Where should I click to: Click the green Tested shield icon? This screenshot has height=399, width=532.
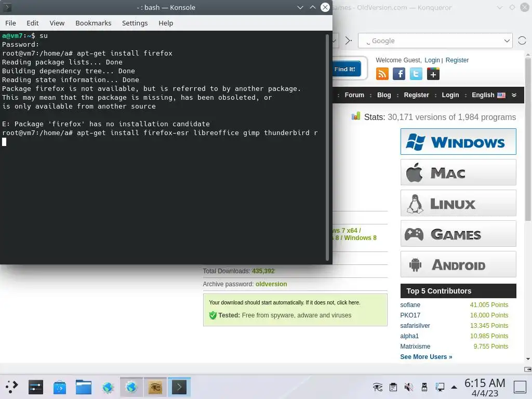click(x=212, y=315)
